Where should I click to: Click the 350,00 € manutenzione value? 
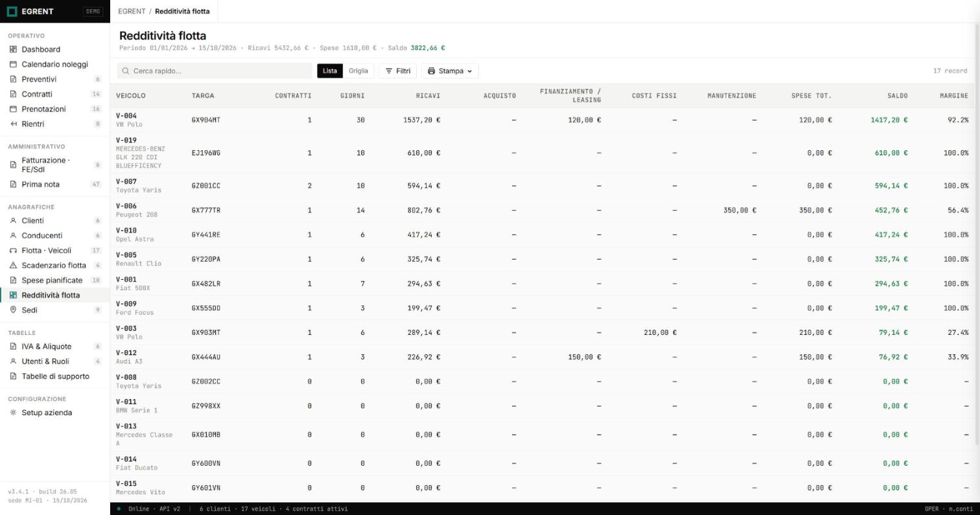(740, 211)
